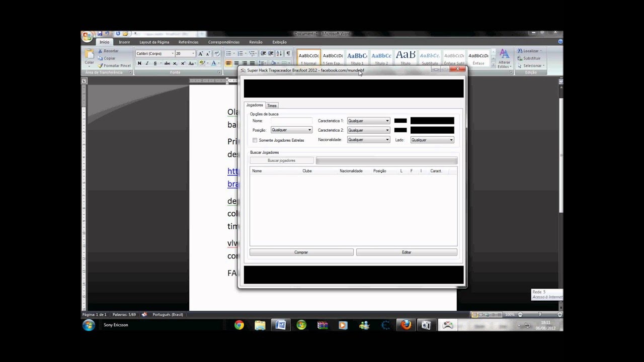
Task: Open the Lado dropdown
Action: click(x=432, y=140)
